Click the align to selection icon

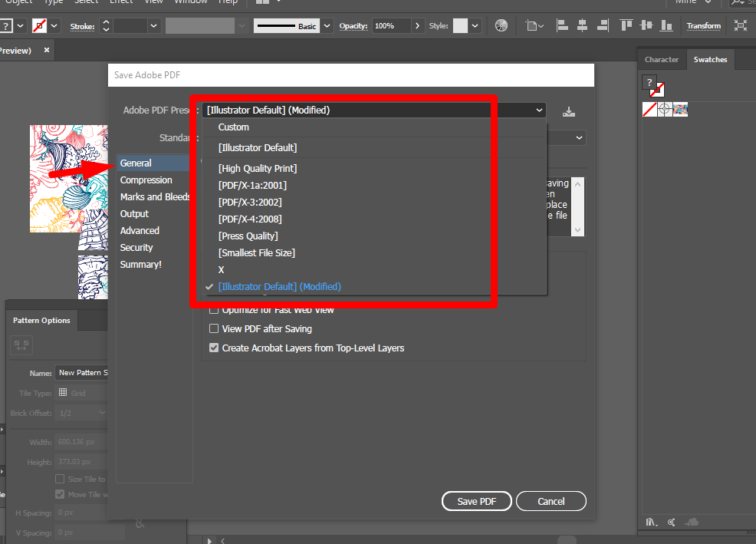pos(534,25)
